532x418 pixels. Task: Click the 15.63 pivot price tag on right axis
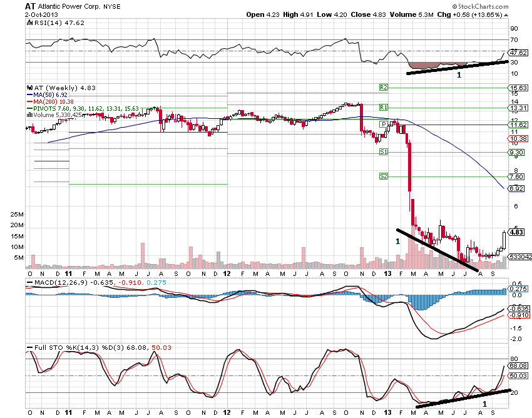point(518,88)
